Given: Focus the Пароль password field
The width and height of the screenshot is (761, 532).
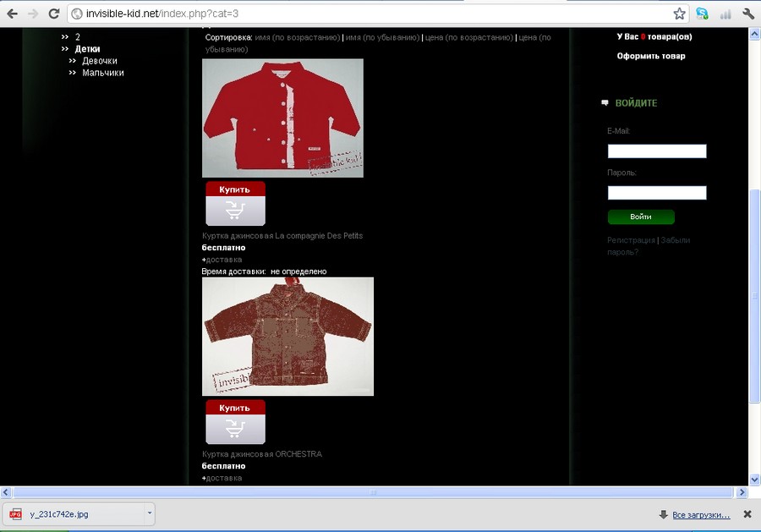Looking at the screenshot, I should [657, 193].
